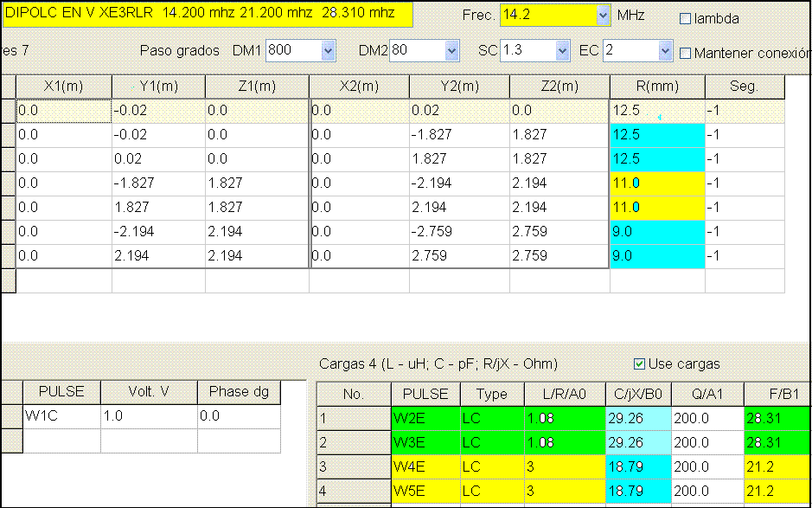Select the F/B1 cell 21.2 of load 4
812x508 pixels.
coord(777,491)
